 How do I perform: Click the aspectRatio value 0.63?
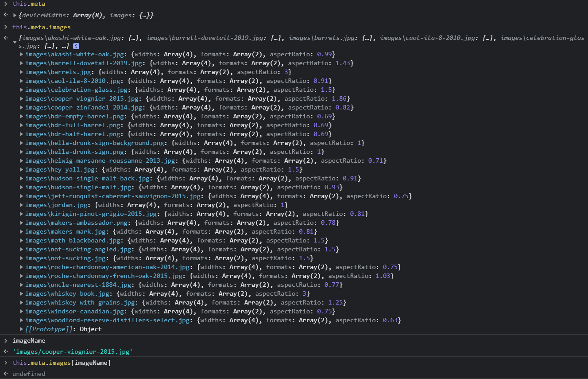point(390,320)
